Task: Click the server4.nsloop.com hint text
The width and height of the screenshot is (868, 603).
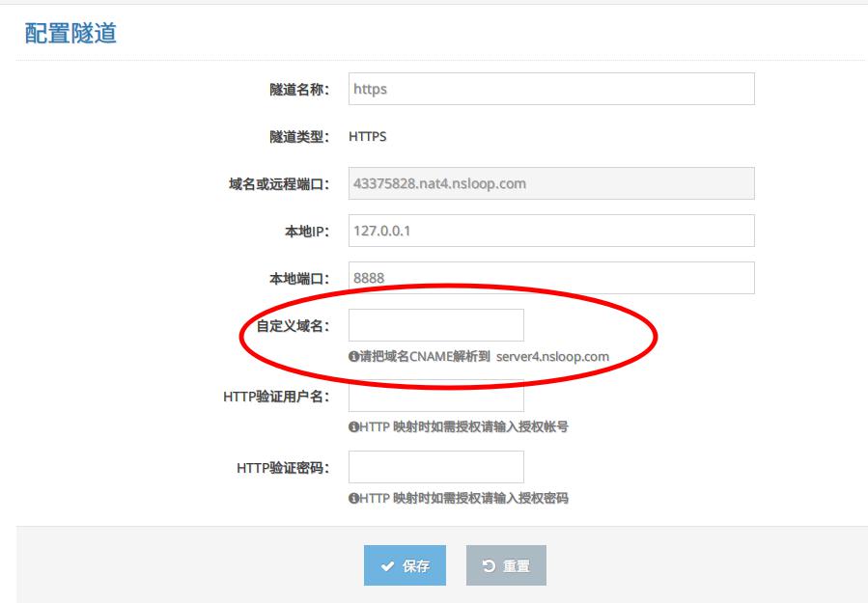Action: coord(552,356)
